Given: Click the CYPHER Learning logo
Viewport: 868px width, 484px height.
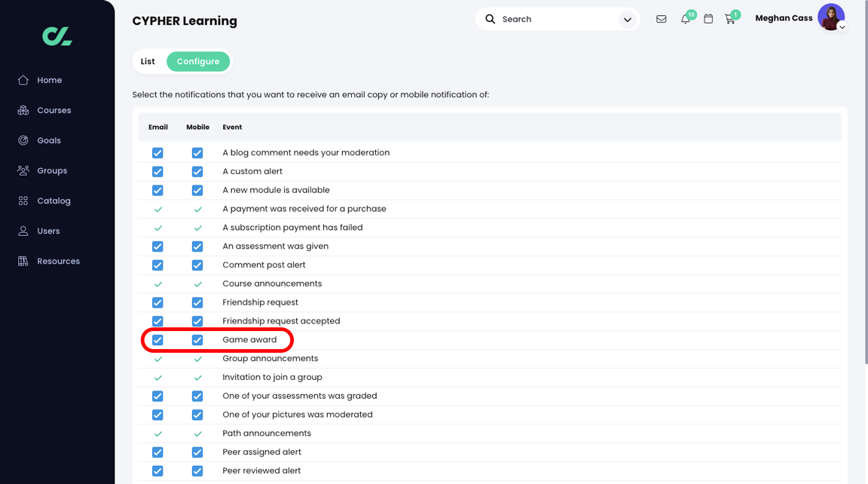Looking at the screenshot, I should (57, 35).
